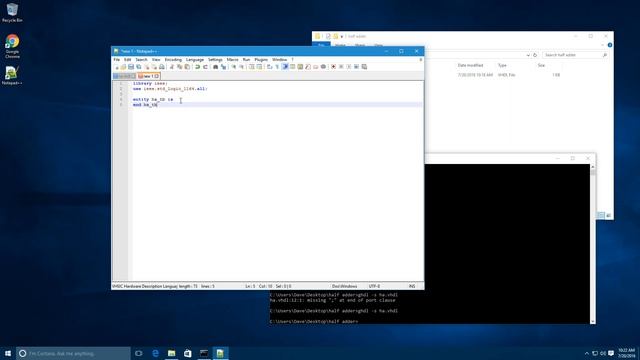The width and height of the screenshot is (640, 360).
Task: Click the command prompt scrollbar up arrow
Action: [593, 167]
